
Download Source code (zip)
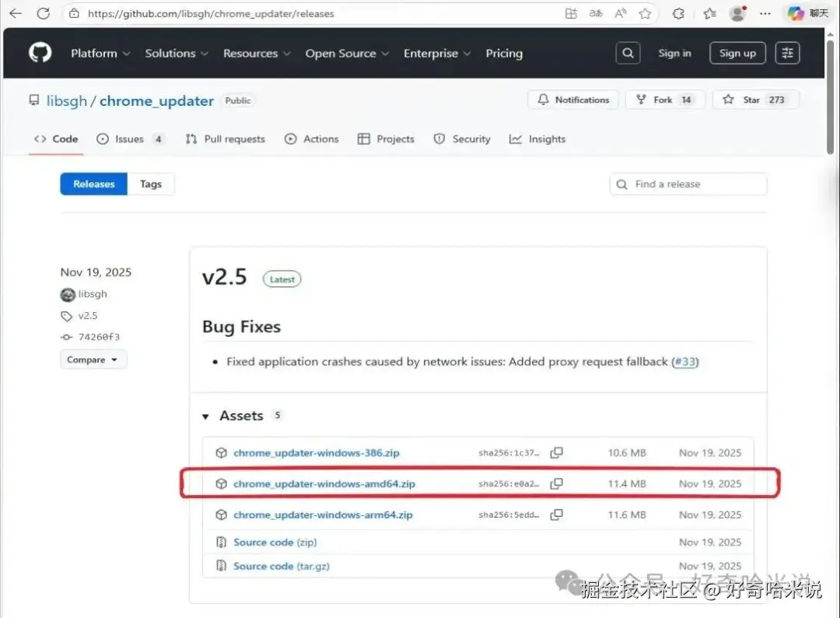[275, 543]
